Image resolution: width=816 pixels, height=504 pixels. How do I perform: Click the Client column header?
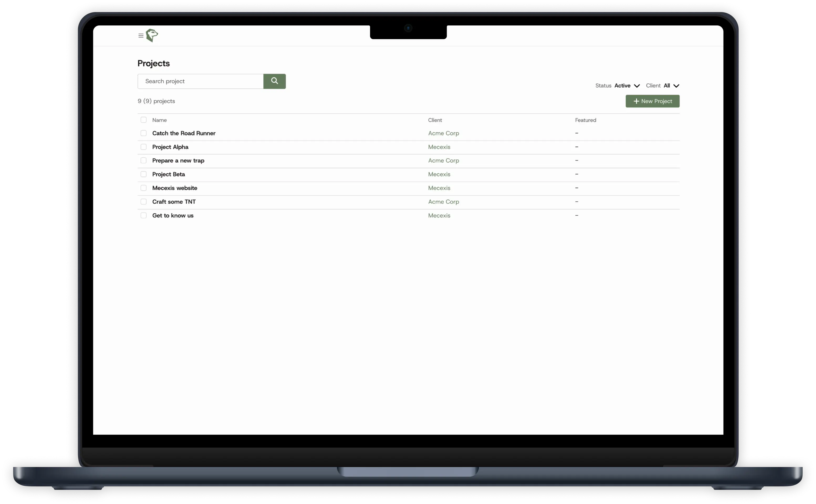435,120
